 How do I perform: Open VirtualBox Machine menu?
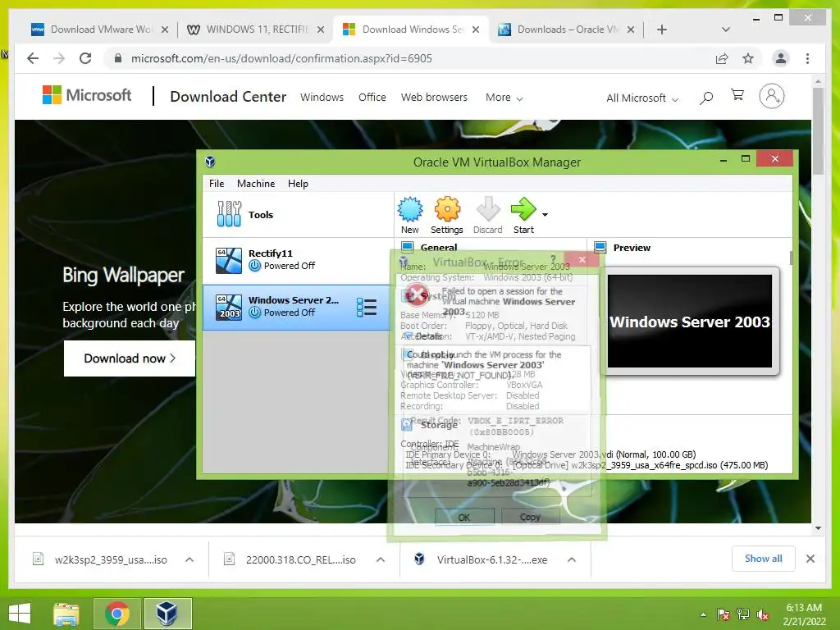(256, 184)
